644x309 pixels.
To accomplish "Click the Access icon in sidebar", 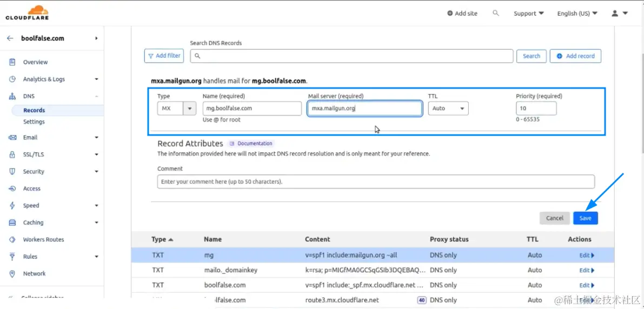I will click(12, 189).
